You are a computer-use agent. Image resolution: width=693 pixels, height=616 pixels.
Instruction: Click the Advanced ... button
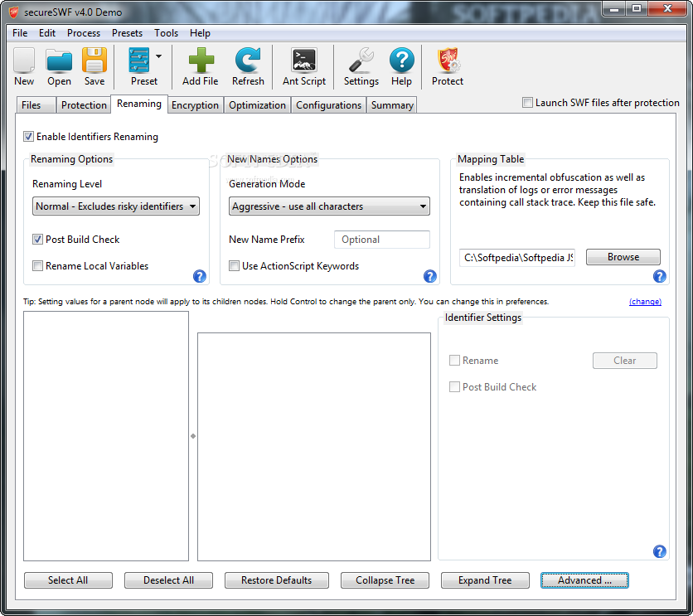coord(584,580)
